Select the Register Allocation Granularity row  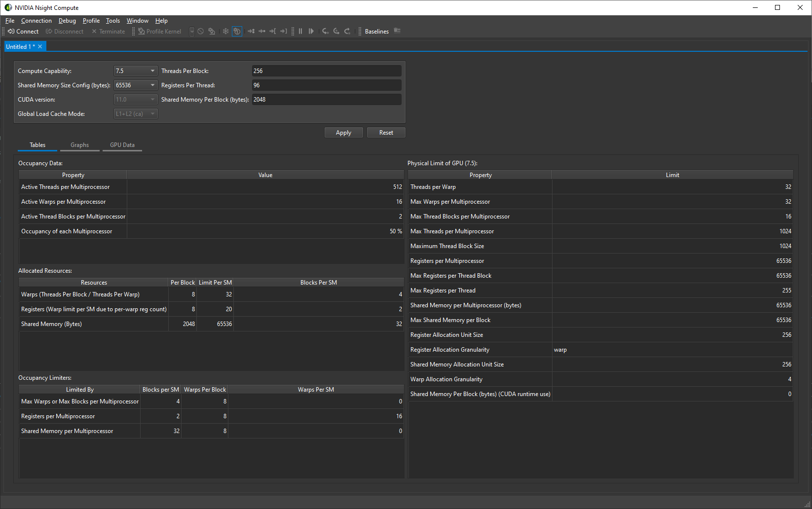(601, 350)
